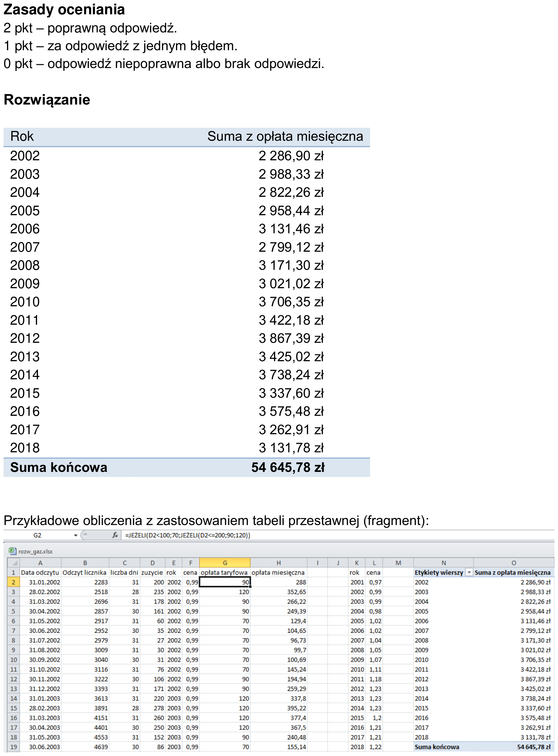Select column O header
This screenshot has height=756, width=558.
(x=513, y=563)
